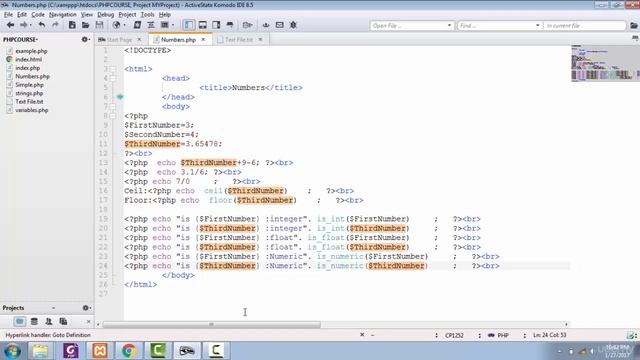640x360 pixels.
Task: Expand the Open File dropdown arrow
Action: [449, 26]
